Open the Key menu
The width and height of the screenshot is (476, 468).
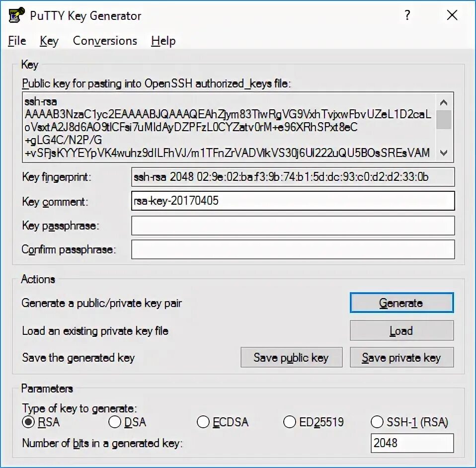[49, 41]
